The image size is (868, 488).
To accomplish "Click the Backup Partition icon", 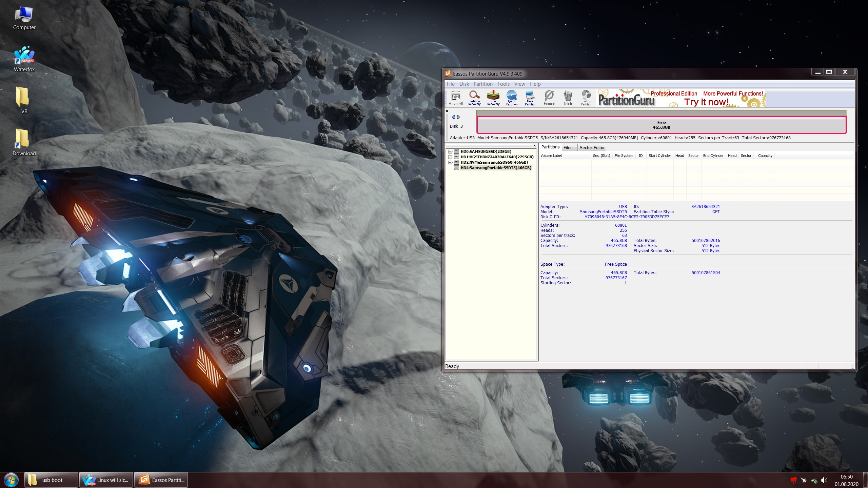I will 586,98.
